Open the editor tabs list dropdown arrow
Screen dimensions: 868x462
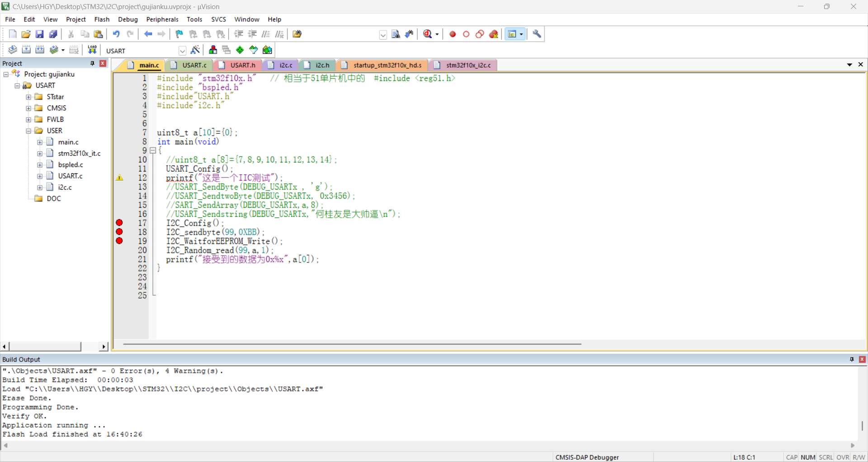click(x=849, y=65)
